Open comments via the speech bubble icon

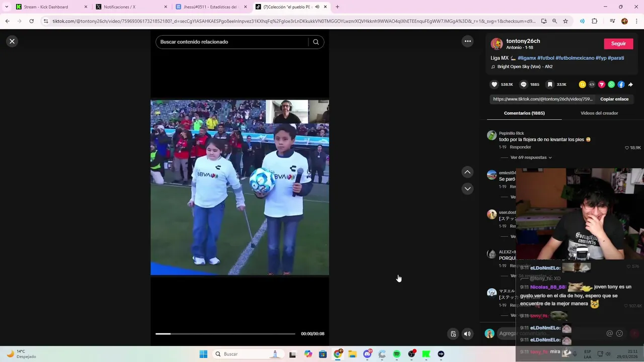(523, 84)
